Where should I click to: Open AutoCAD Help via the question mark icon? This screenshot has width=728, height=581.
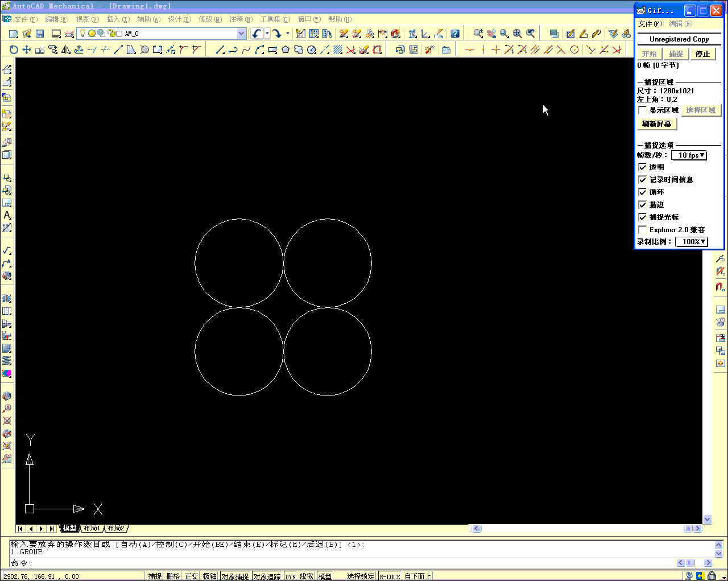click(455, 34)
